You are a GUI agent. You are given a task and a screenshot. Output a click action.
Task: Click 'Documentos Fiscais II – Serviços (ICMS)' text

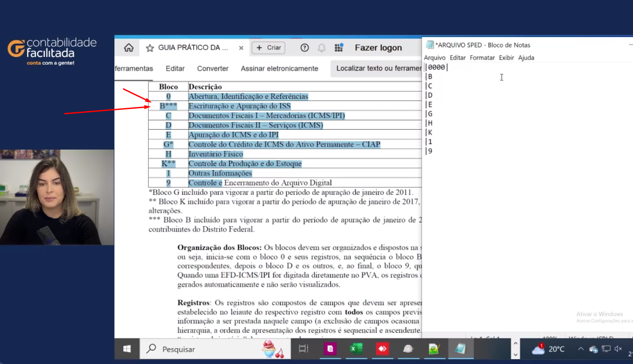tap(256, 125)
